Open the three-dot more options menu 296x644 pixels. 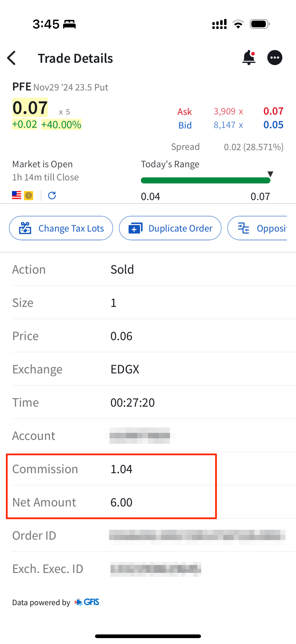point(275,58)
